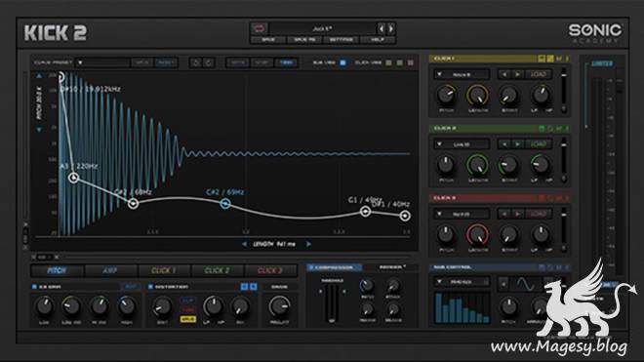Open the Sub Control preset dropdown
Image resolution: width=644 pixels, height=362 pixels.
tap(463, 282)
